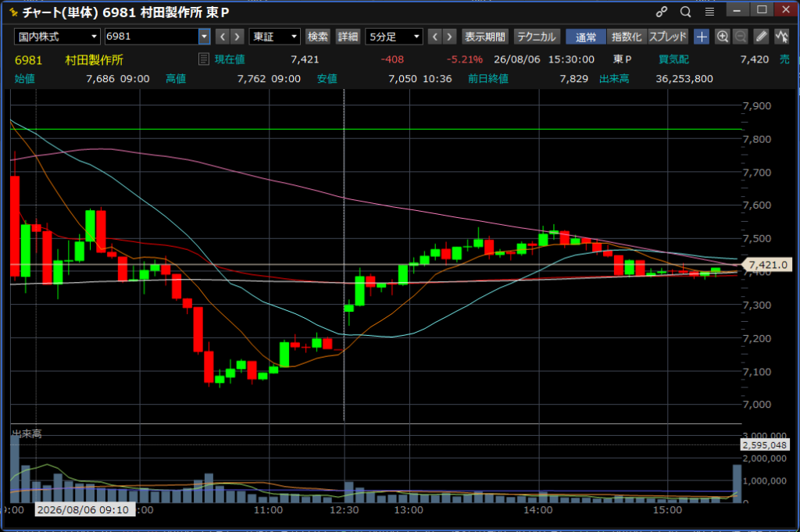Click the price change -408 value
The height and width of the screenshot is (532, 800).
392,59
